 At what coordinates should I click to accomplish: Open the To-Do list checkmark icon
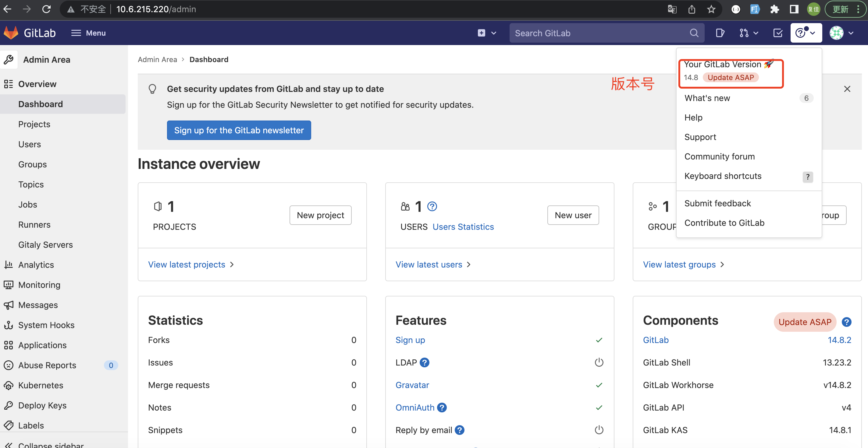coord(778,33)
